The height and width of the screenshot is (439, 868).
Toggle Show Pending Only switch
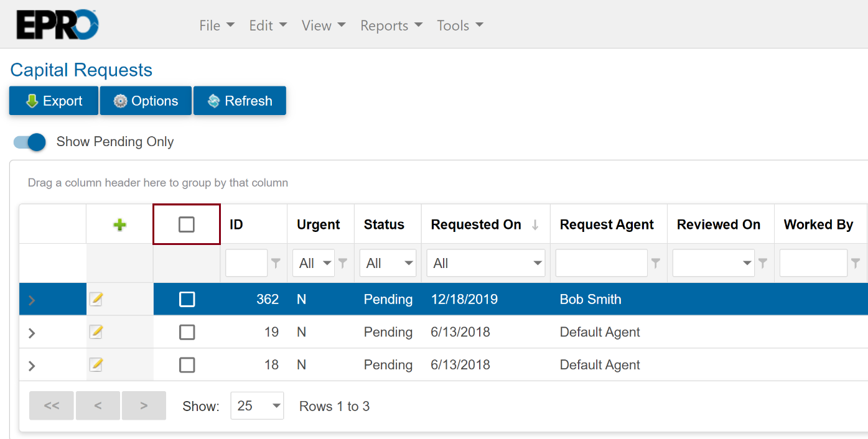point(30,142)
